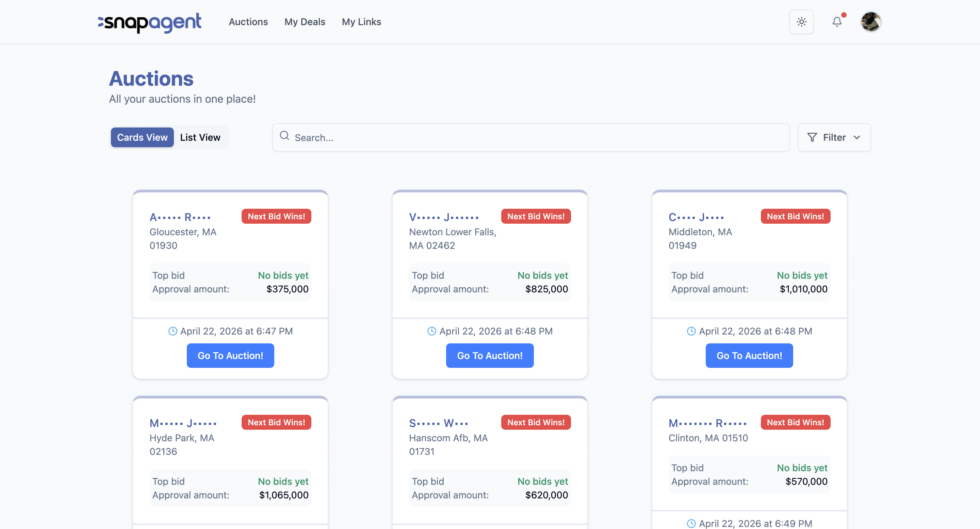
Task: Click Next Bid Wins badge on Hanscom Afb card
Action: 536,422
